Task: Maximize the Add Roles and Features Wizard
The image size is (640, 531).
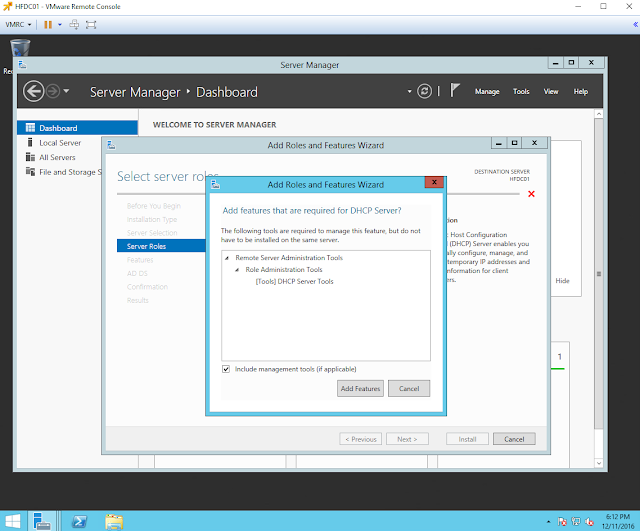Action: pos(514,143)
